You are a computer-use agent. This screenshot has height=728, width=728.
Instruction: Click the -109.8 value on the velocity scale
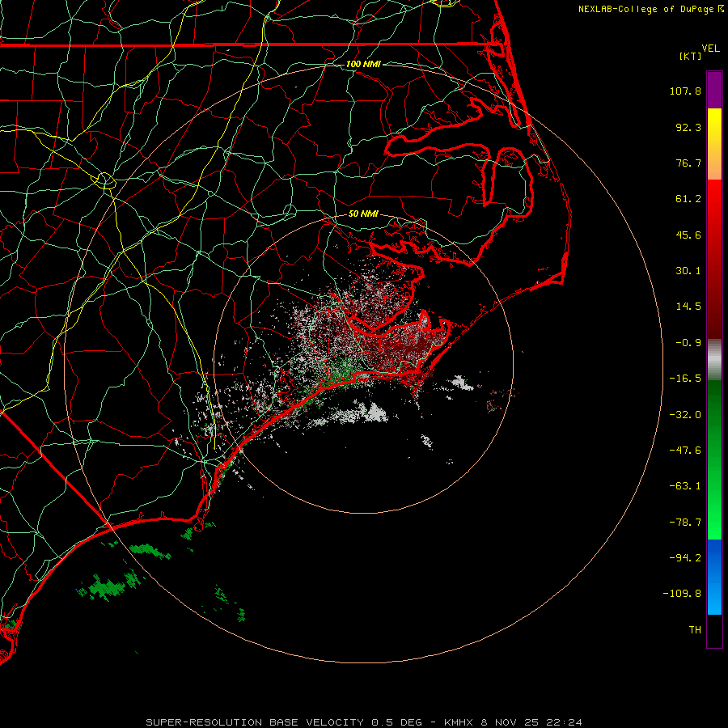(682, 594)
